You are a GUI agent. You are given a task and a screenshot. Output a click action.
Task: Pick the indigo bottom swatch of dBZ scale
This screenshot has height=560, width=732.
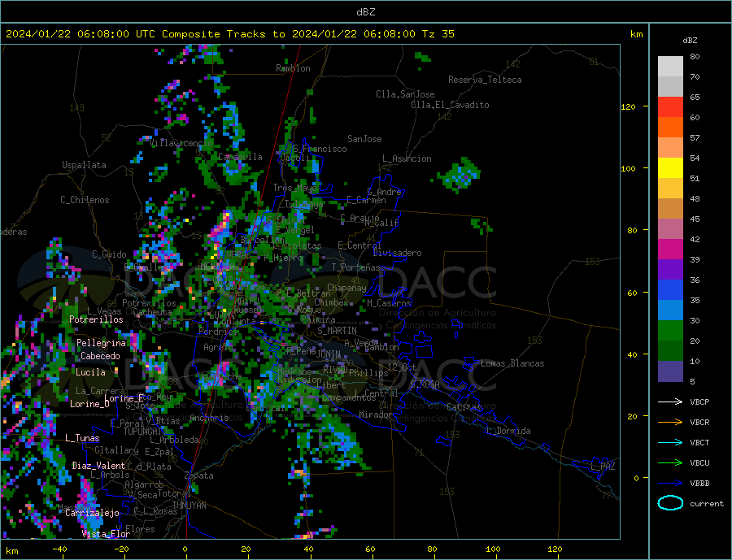tap(670, 371)
